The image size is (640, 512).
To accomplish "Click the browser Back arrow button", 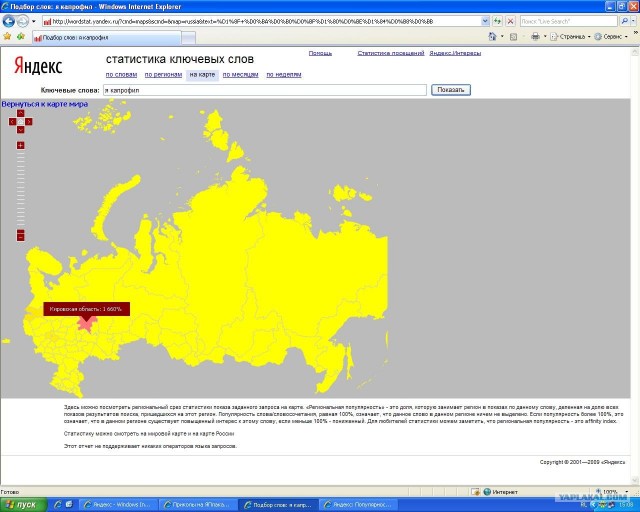I will pos(9,21).
